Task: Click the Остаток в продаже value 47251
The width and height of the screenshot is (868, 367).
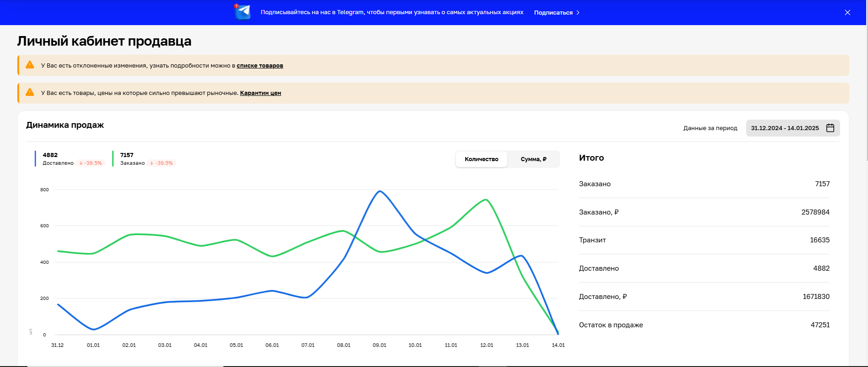Action: [x=820, y=325]
